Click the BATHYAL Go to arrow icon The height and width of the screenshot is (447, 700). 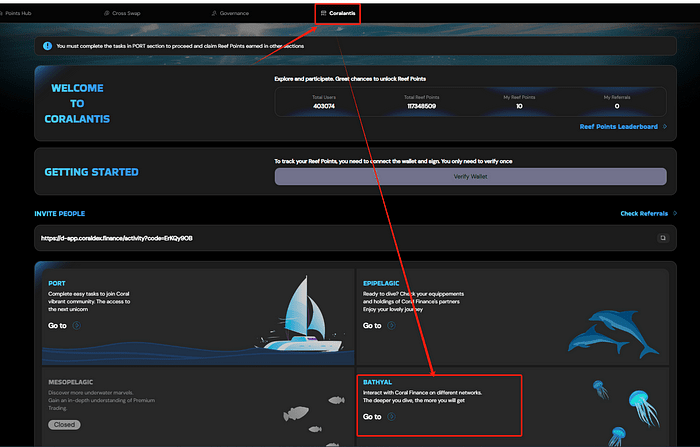pos(392,417)
